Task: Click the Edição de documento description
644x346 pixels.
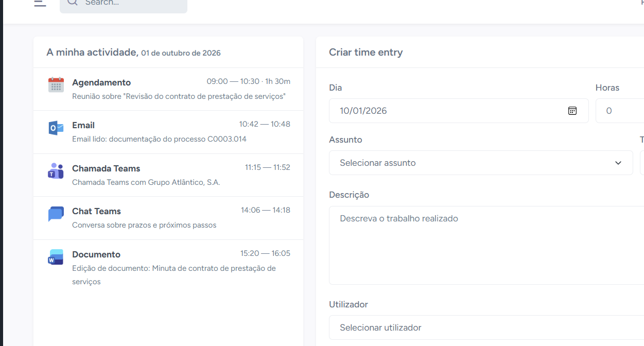Action: coord(174,275)
